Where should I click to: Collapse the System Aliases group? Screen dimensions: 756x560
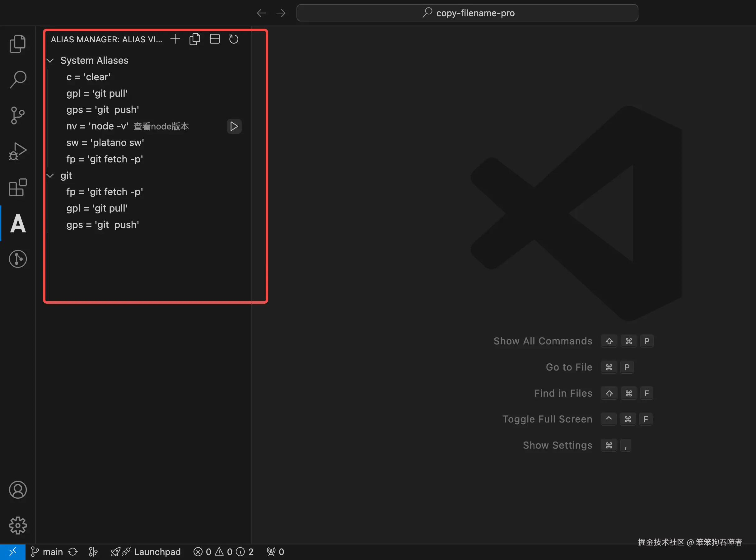pos(50,61)
